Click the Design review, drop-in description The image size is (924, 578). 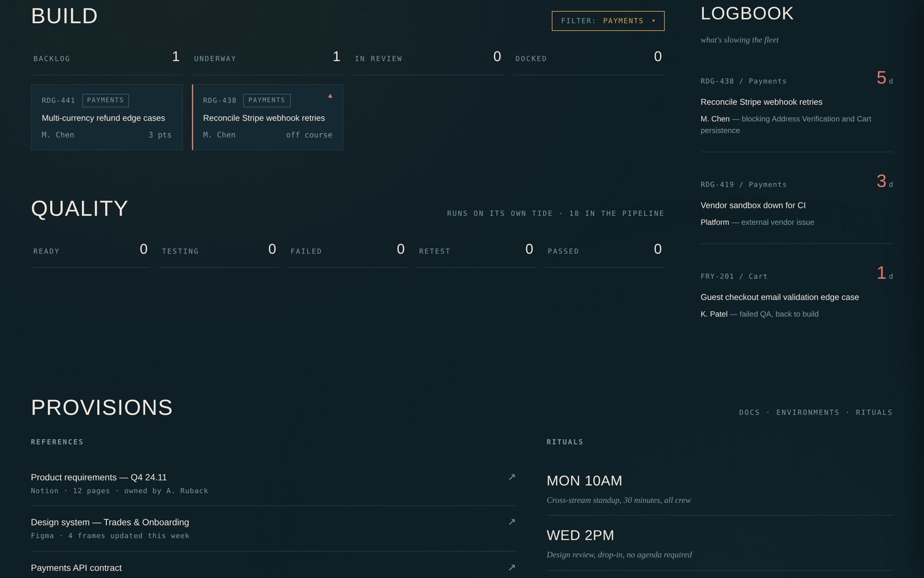(x=619, y=555)
